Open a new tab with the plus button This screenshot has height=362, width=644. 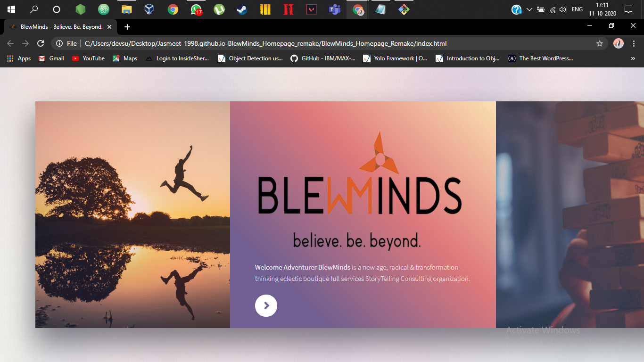tap(127, 27)
